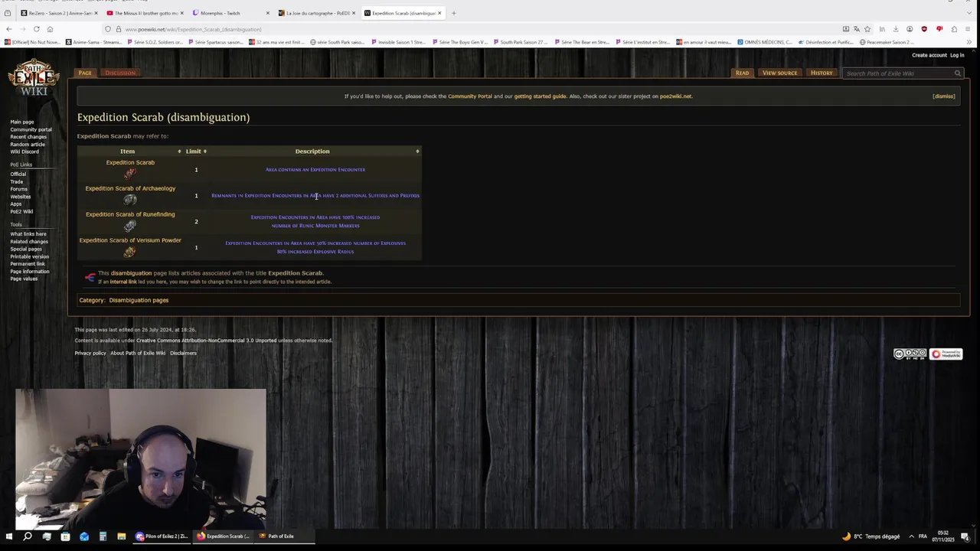Click the search magnifier icon in wiki search
This screenshot has height=551, width=980.
tap(957, 73)
